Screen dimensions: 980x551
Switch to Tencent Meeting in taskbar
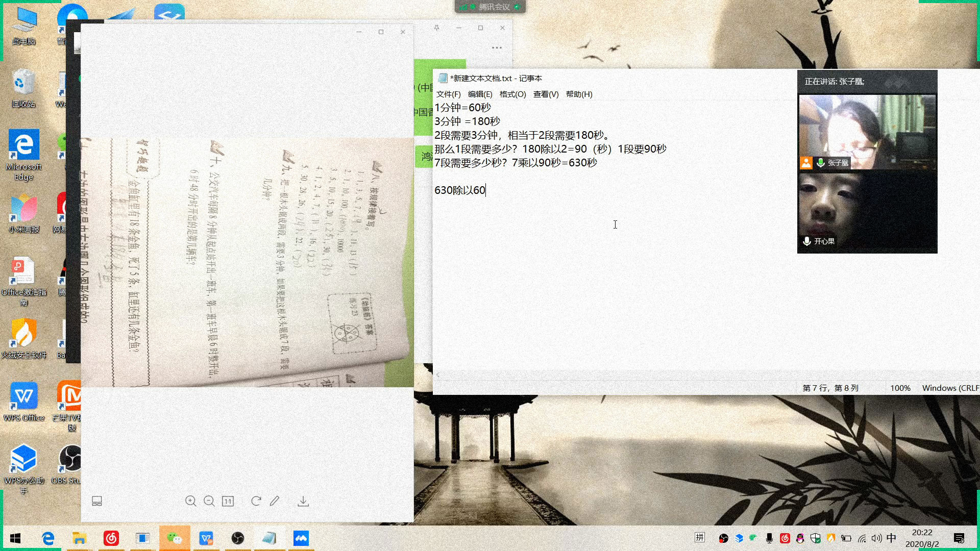coord(301,538)
